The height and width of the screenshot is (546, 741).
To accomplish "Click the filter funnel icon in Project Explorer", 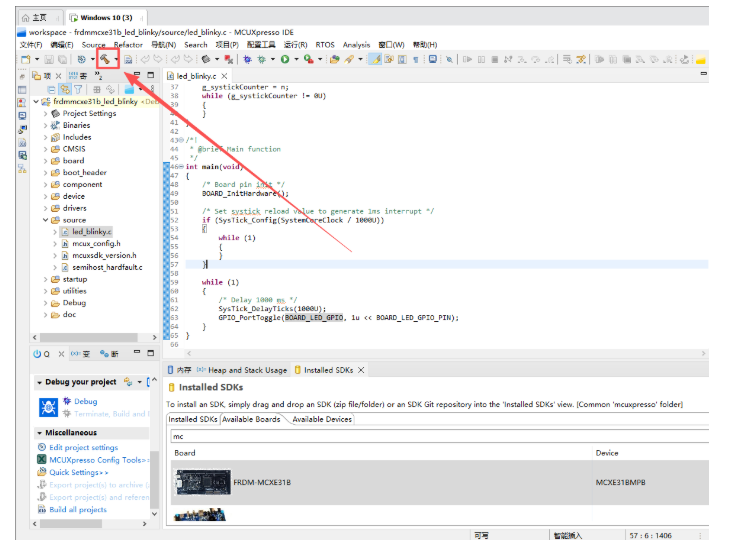I will pos(78,89).
